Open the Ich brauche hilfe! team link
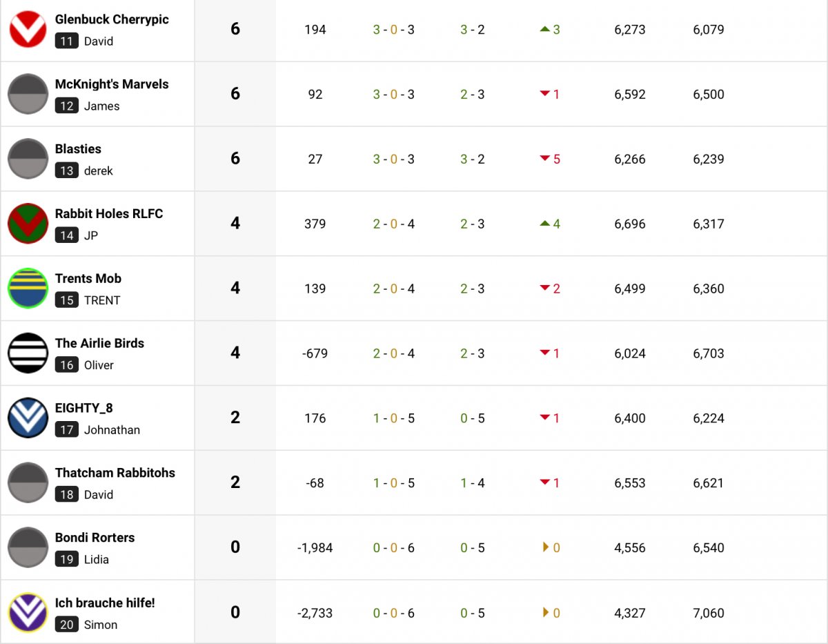The image size is (828, 644). pos(105,603)
